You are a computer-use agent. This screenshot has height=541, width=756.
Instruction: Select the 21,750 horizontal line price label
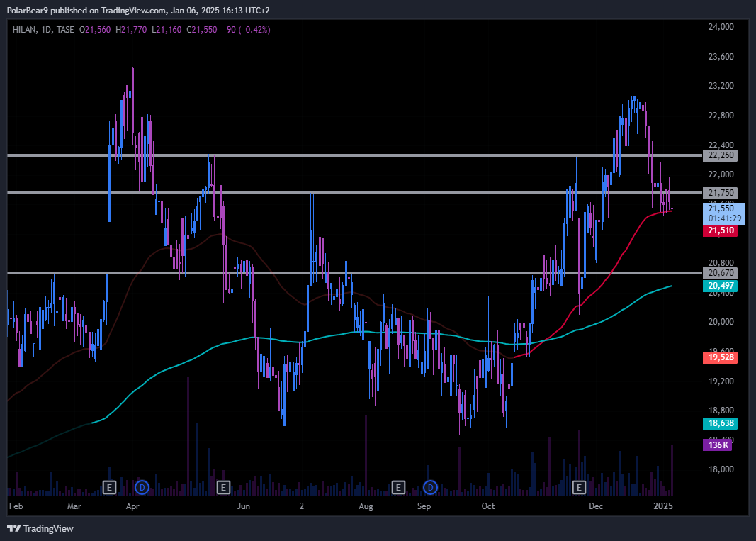[x=720, y=193]
